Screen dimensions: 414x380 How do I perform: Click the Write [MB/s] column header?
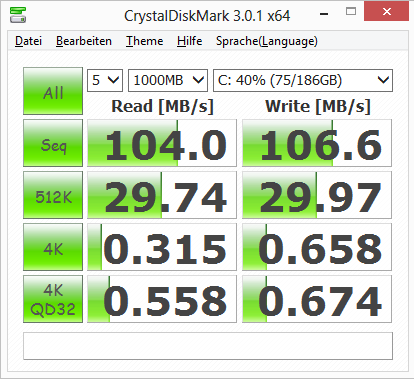pos(318,107)
